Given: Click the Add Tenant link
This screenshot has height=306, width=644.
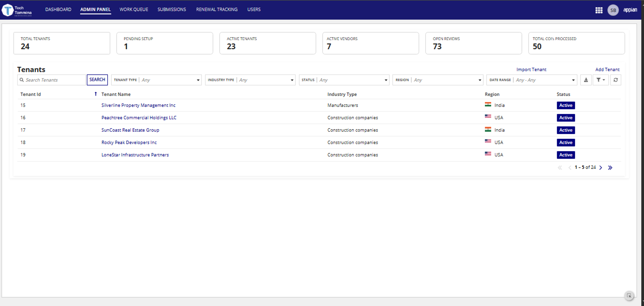Looking at the screenshot, I should (x=607, y=70).
